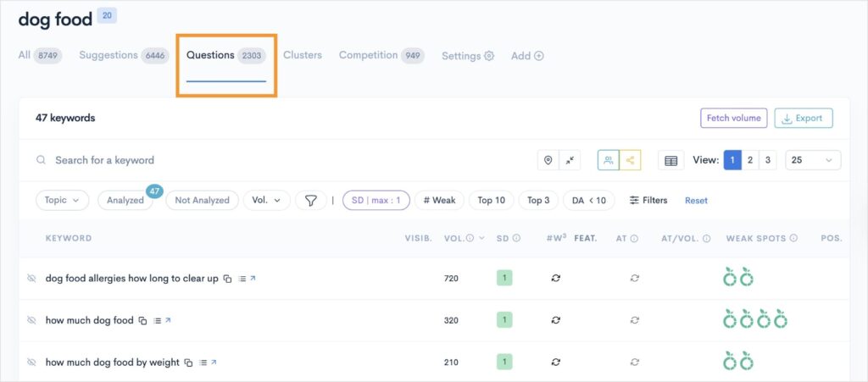
Task: Click the Fetch volume button
Action: (x=733, y=119)
